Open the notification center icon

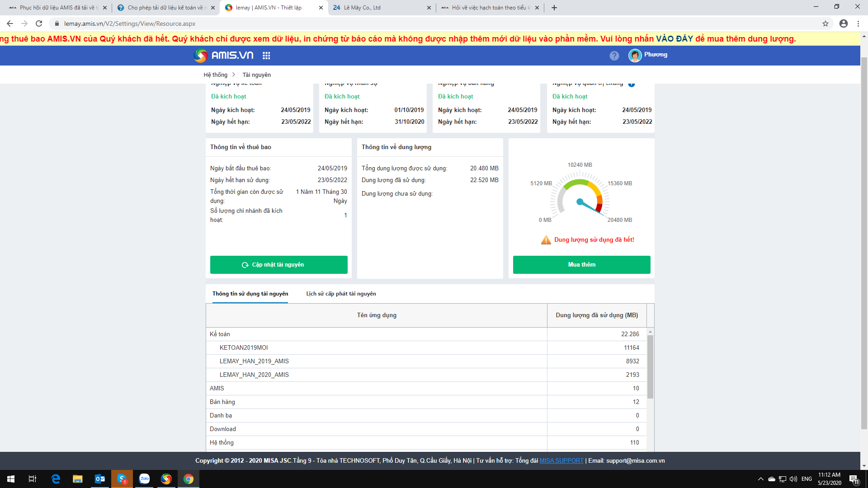[854, 479]
